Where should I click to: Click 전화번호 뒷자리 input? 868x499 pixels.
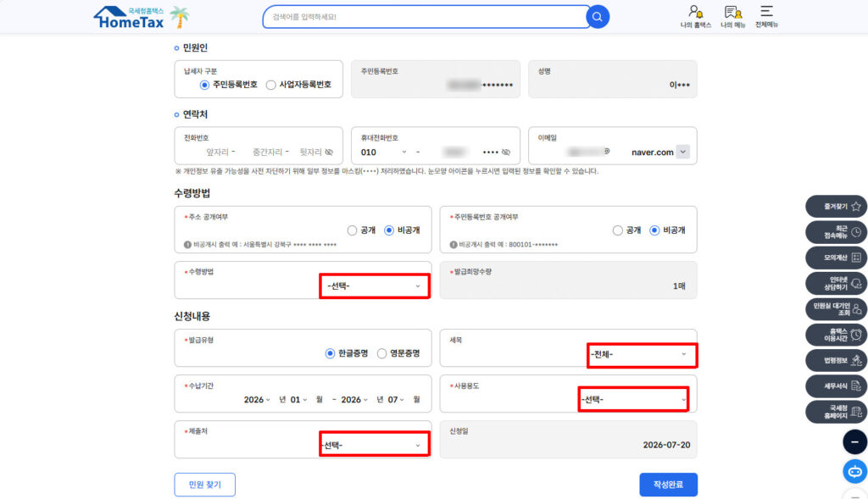click(x=310, y=152)
